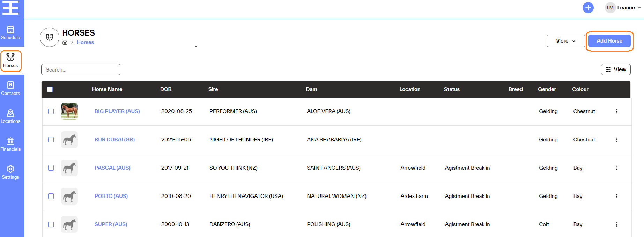
Task: Click the Add Horse button
Action: (x=609, y=41)
